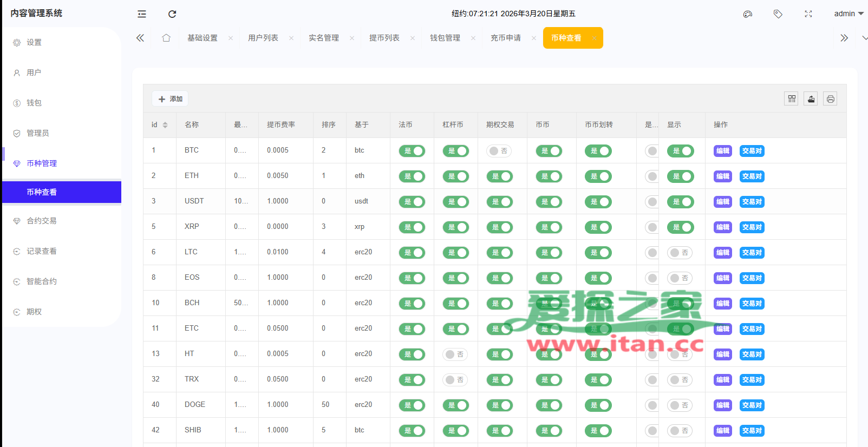Toggle BTC 期权交易 switch on
Viewport: 868px width, 447px height.
coord(499,151)
